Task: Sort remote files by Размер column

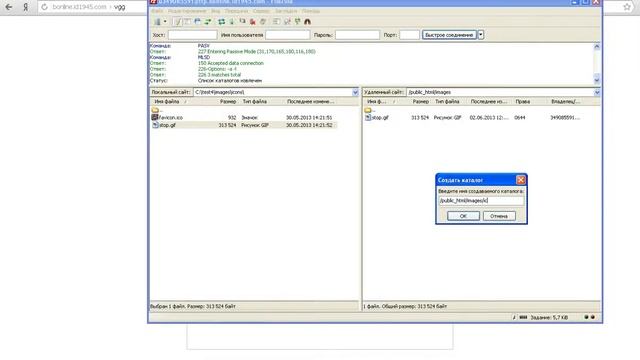Action: point(420,102)
